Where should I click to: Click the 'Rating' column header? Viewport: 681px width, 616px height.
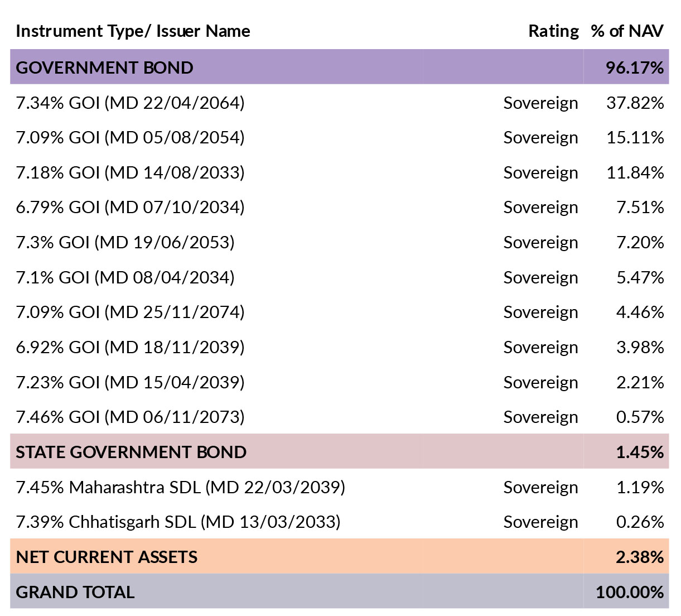pyautogui.click(x=553, y=31)
